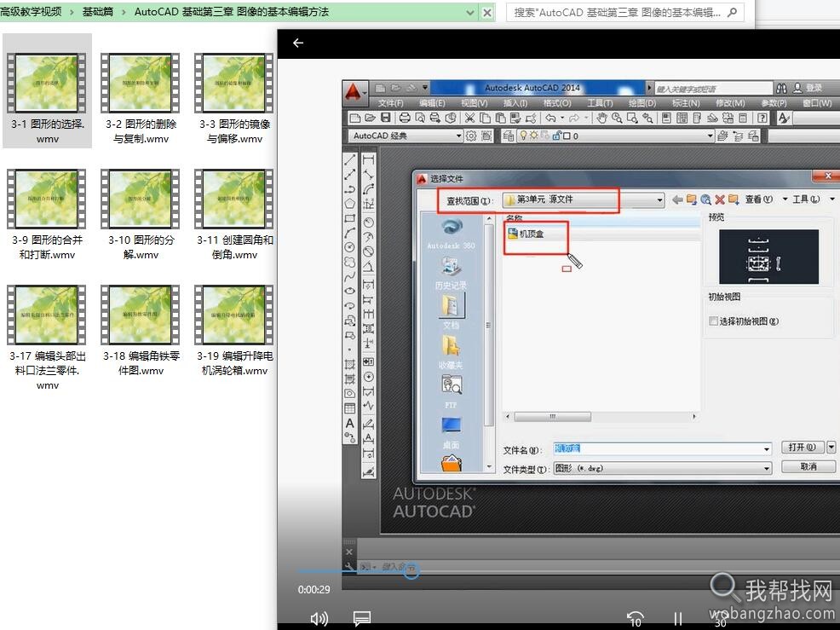The width and height of the screenshot is (840, 630).
Task: Click Autodesk 360 in places sidebar
Action: click(x=451, y=234)
